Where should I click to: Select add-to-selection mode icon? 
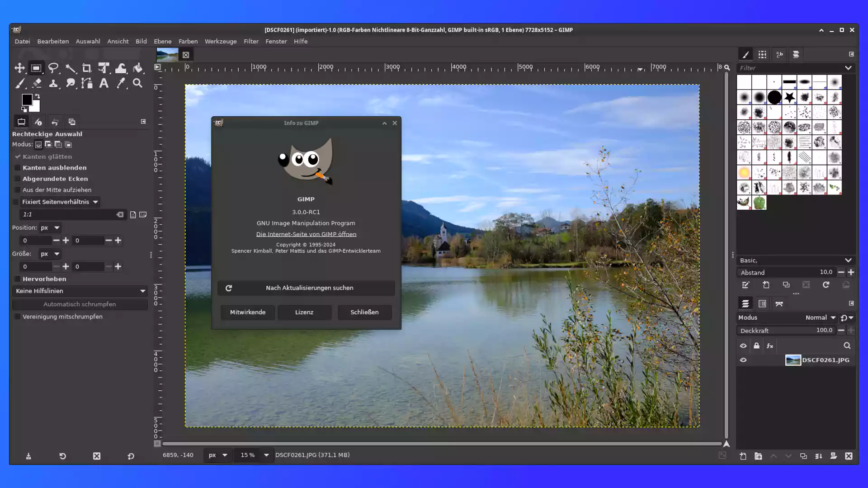coord(48,145)
